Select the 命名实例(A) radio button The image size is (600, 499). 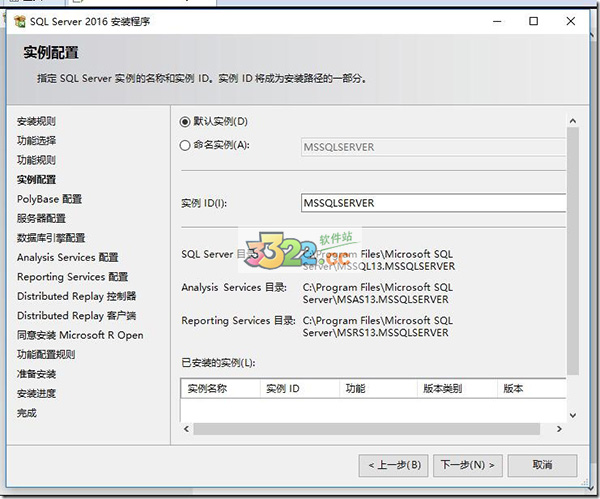click(x=185, y=145)
